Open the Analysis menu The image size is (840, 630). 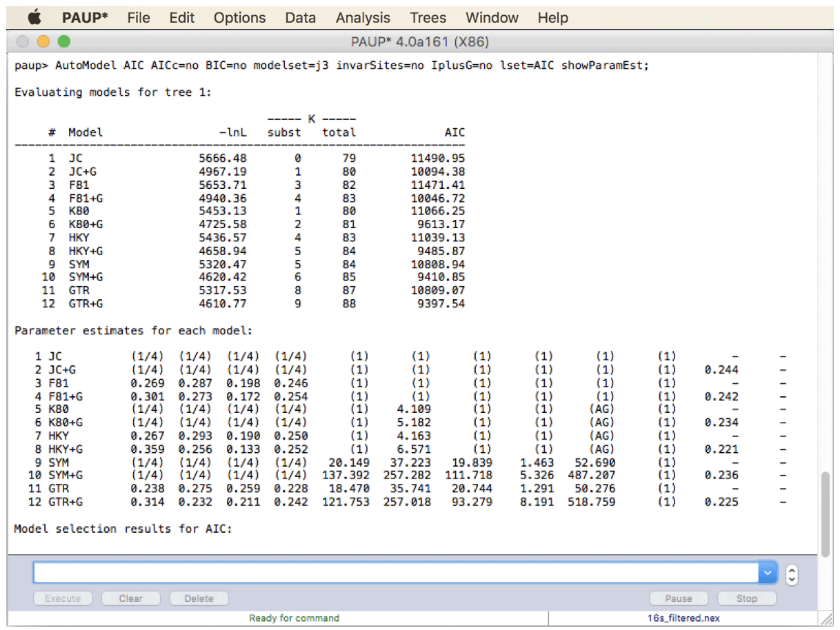(363, 18)
